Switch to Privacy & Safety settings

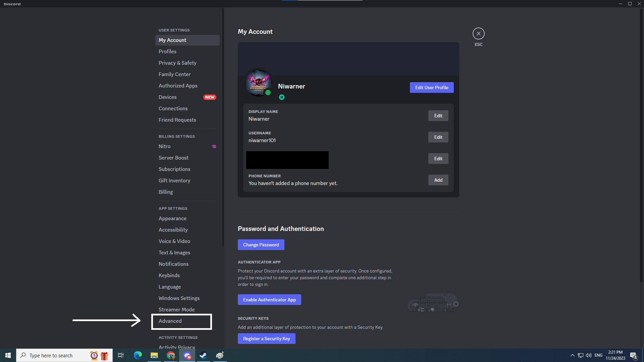click(x=177, y=63)
